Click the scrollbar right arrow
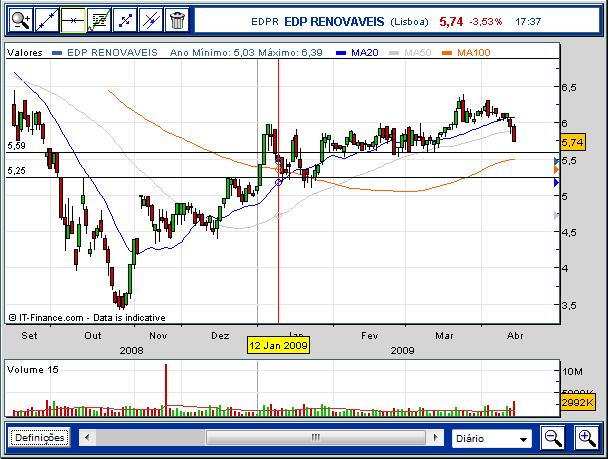 pos(435,438)
